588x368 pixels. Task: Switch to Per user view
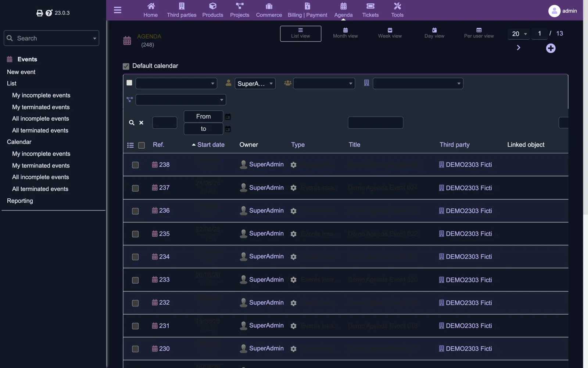coord(479,33)
